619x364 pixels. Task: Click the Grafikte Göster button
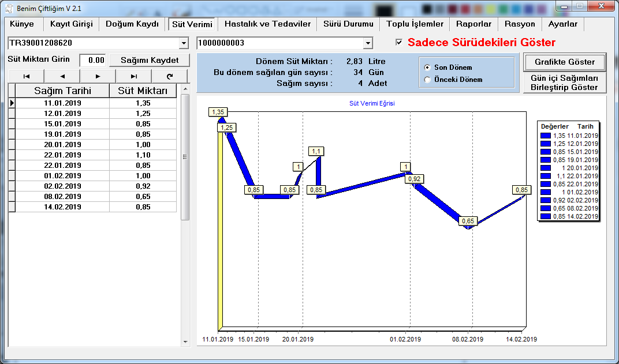pos(564,62)
